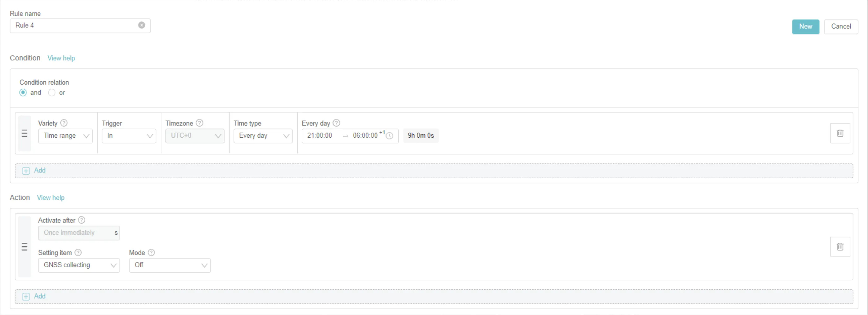Select the 'and' condition relation
Viewport: 868px width, 315px height.
pos(23,92)
